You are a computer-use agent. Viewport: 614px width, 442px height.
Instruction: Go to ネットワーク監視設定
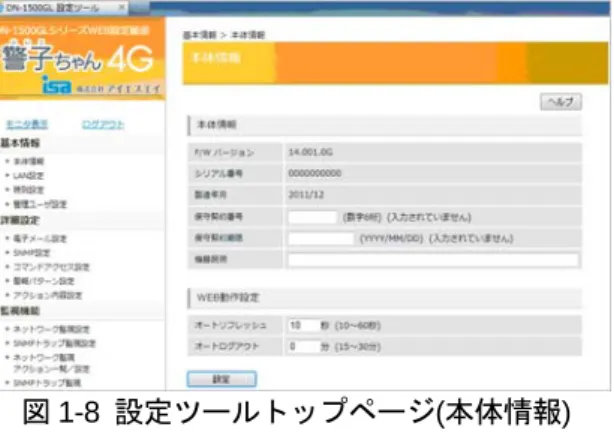[51, 329]
